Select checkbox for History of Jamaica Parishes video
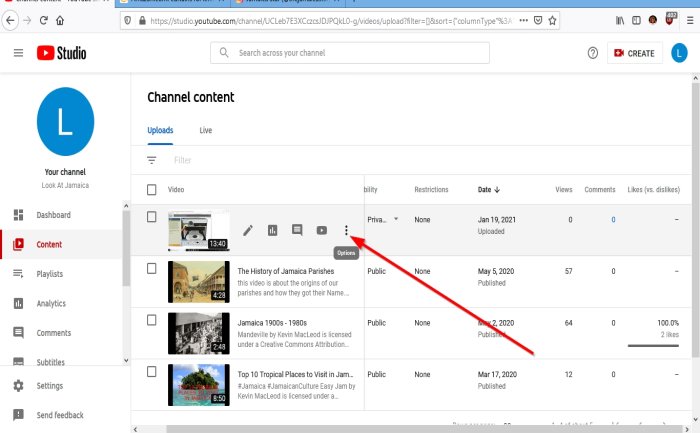The width and height of the screenshot is (700, 433). coord(152,269)
